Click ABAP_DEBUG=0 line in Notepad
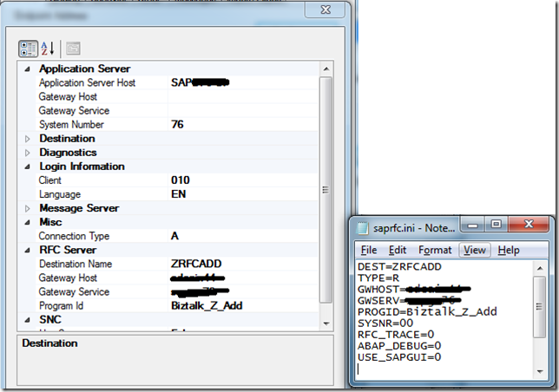559x392 pixels. tap(399, 346)
